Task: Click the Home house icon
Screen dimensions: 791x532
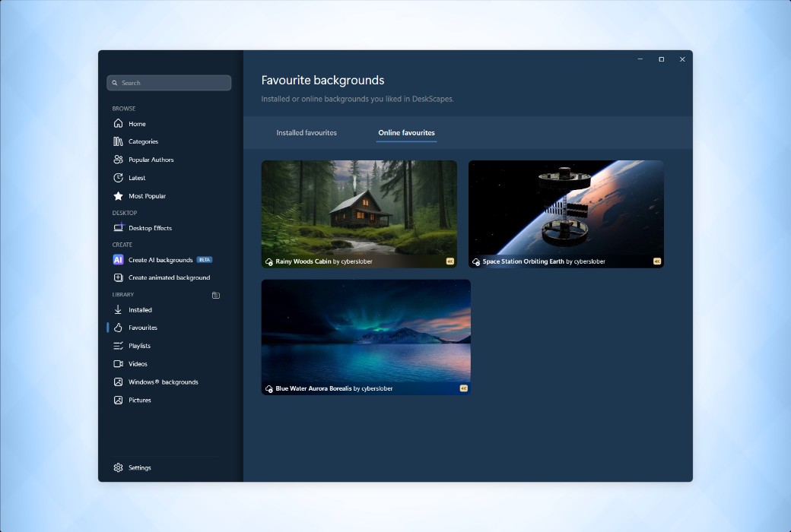Action: [x=118, y=124]
